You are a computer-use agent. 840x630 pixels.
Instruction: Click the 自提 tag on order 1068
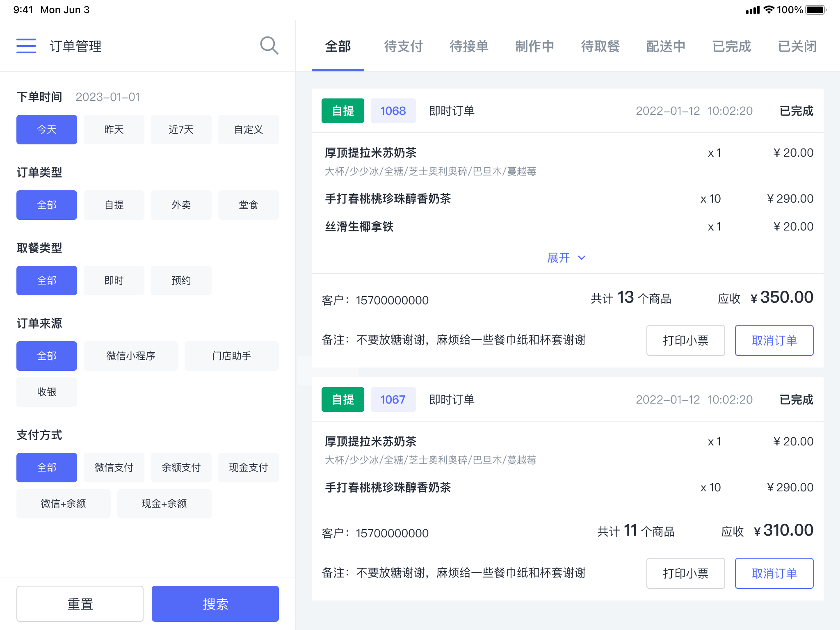tap(343, 111)
